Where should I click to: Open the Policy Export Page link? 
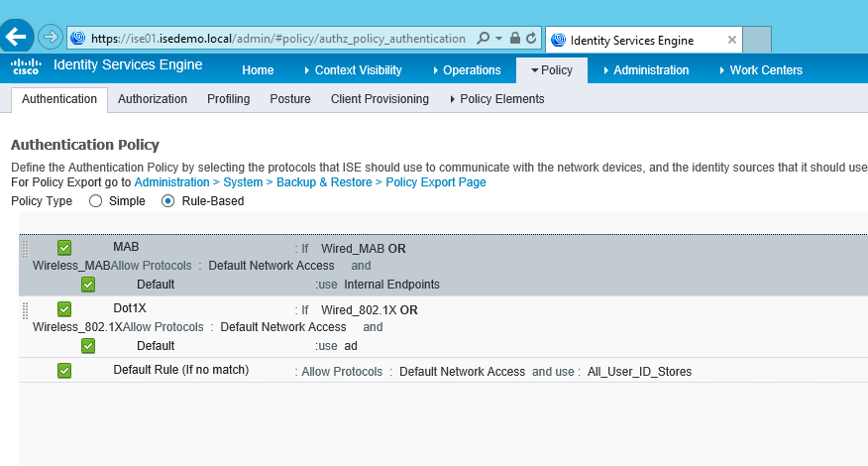436,182
